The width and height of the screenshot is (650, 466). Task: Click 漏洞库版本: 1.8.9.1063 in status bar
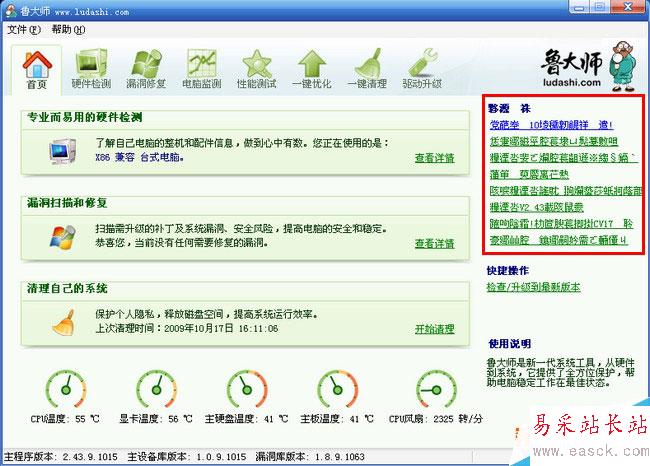(x=310, y=457)
